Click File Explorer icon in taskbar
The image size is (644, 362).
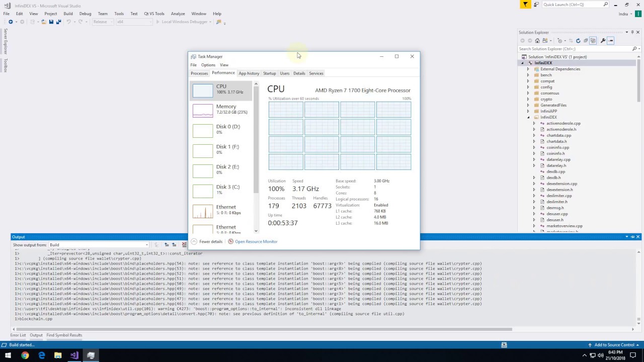58,355
